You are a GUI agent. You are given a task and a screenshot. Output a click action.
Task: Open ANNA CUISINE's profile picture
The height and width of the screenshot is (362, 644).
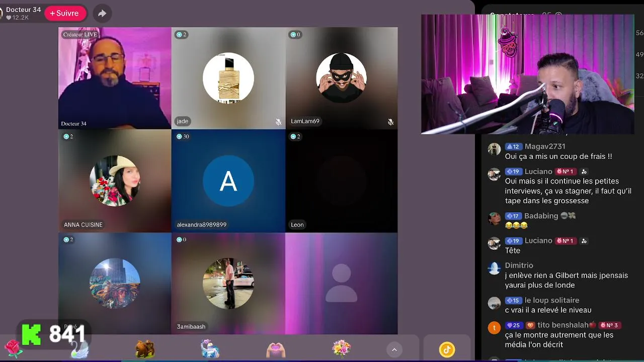coord(115,181)
